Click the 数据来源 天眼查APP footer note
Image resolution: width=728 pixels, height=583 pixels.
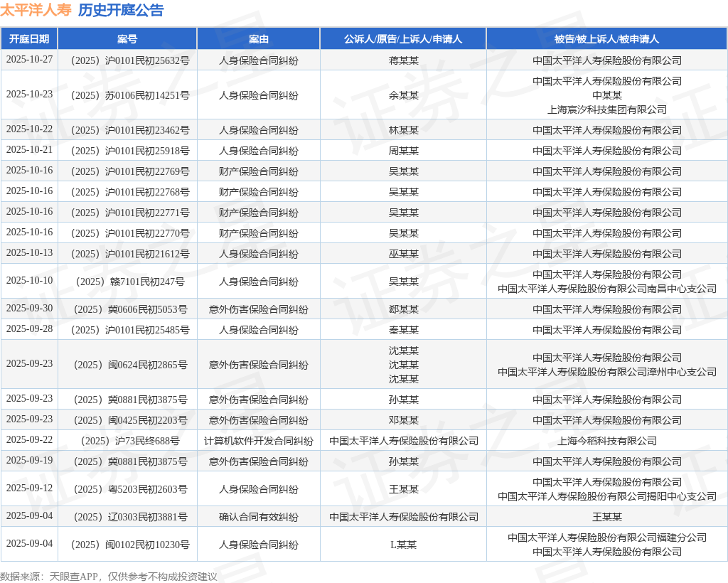click(x=109, y=577)
